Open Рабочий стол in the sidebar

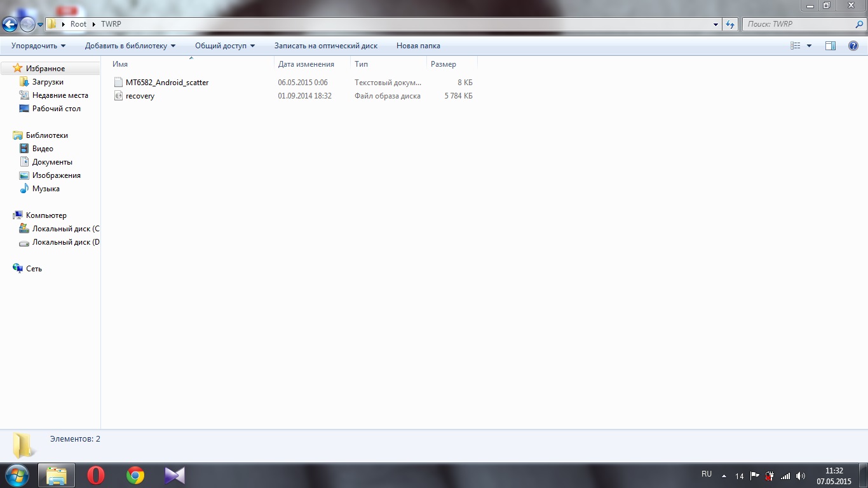57,109
